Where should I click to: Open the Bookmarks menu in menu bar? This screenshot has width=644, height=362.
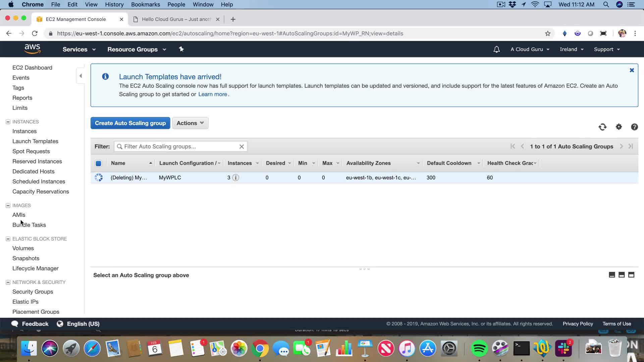[x=145, y=4]
